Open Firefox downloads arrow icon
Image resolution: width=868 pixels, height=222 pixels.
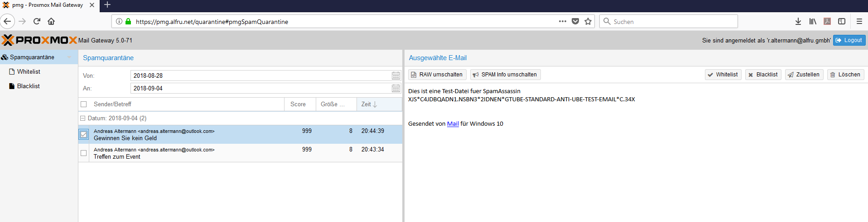[798, 21]
